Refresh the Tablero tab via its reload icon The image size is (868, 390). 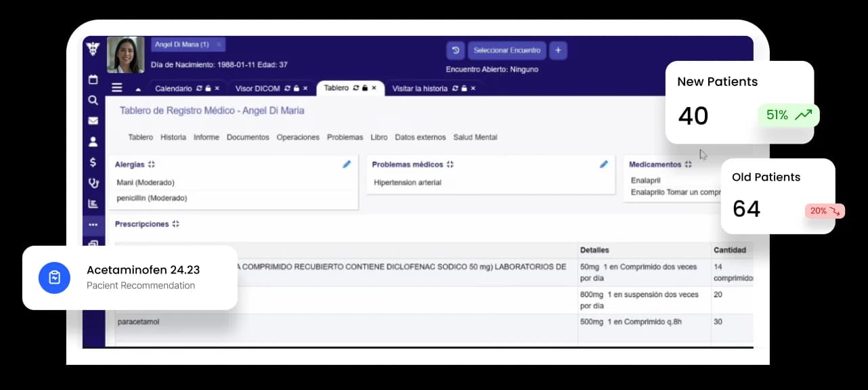pos(355,88)
